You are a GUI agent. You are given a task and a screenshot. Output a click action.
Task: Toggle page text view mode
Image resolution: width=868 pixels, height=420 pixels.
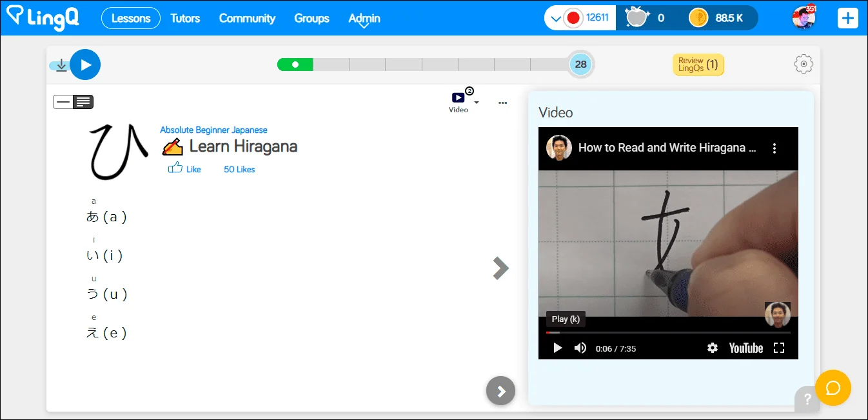click(84, 102)
